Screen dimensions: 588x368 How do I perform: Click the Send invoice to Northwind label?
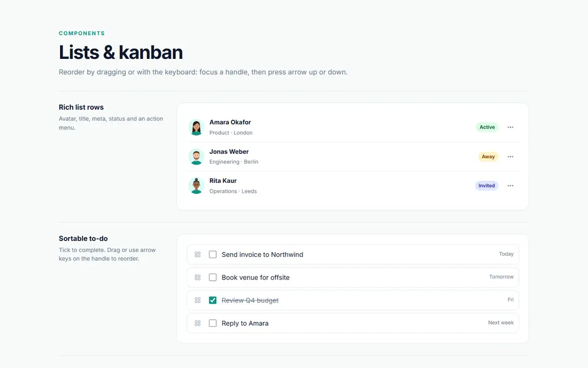263,255
